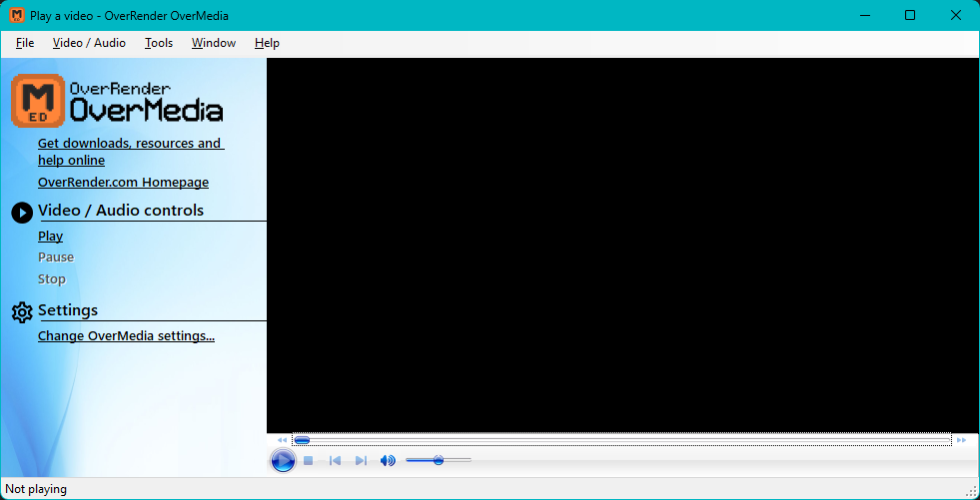980x500 pixels.
Task: Open the File menu
Action: [x=25, y=43]
